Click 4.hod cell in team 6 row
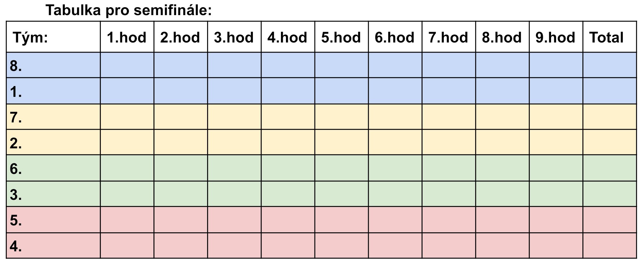 288,168
